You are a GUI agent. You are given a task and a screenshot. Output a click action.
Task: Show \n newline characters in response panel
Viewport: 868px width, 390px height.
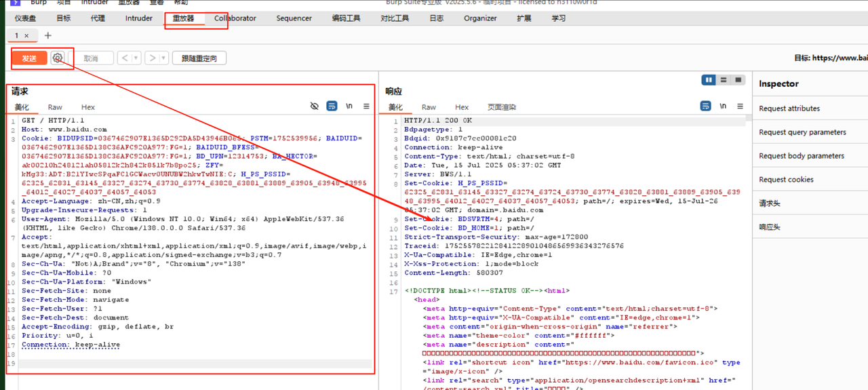[723, 106]
